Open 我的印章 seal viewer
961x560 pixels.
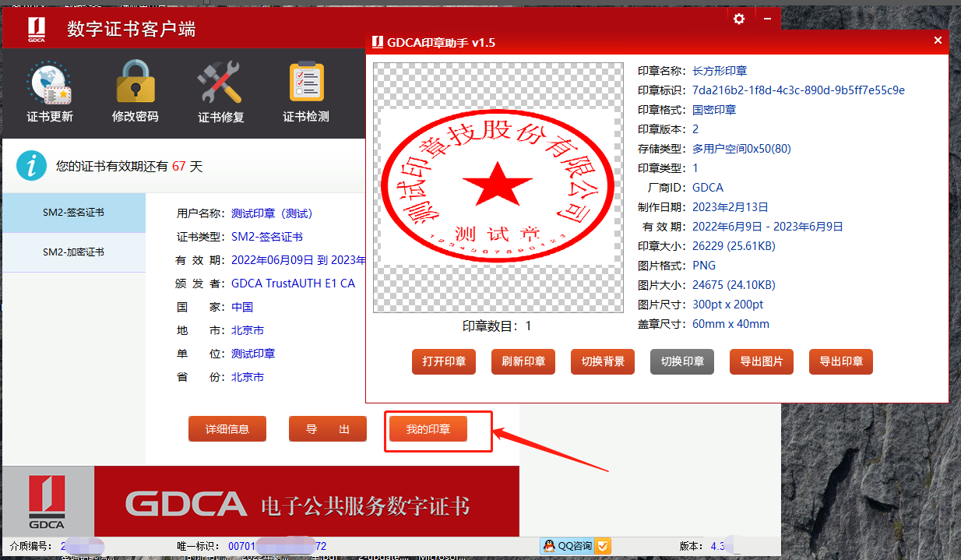pyautogui.click(x=428, y=429)
